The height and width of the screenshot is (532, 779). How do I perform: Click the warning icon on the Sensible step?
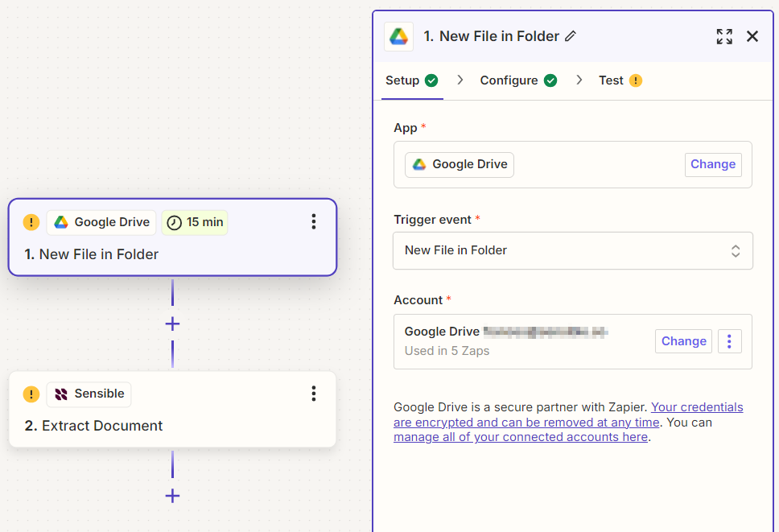(31, 394)
